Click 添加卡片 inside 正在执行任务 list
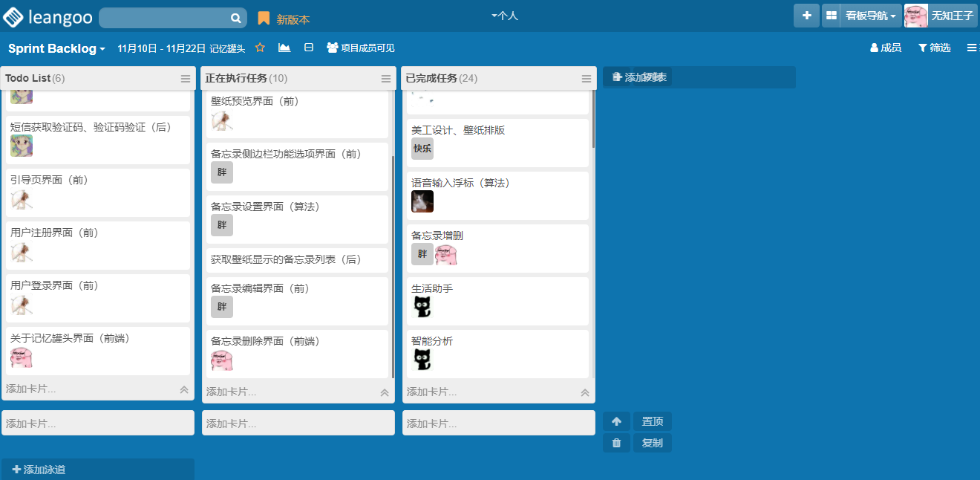This screenshot has width=980, height=480. point(232,392)
